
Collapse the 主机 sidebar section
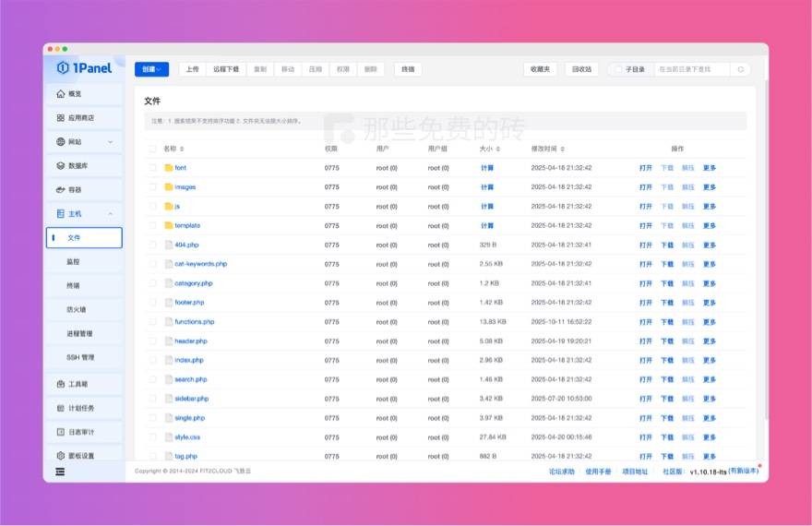pyautogui.click(x=111, y=214)
